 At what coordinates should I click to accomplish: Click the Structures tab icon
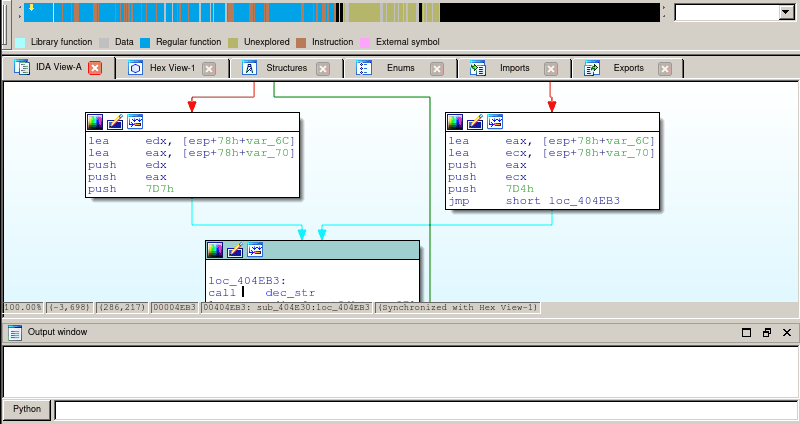[249, 68]
